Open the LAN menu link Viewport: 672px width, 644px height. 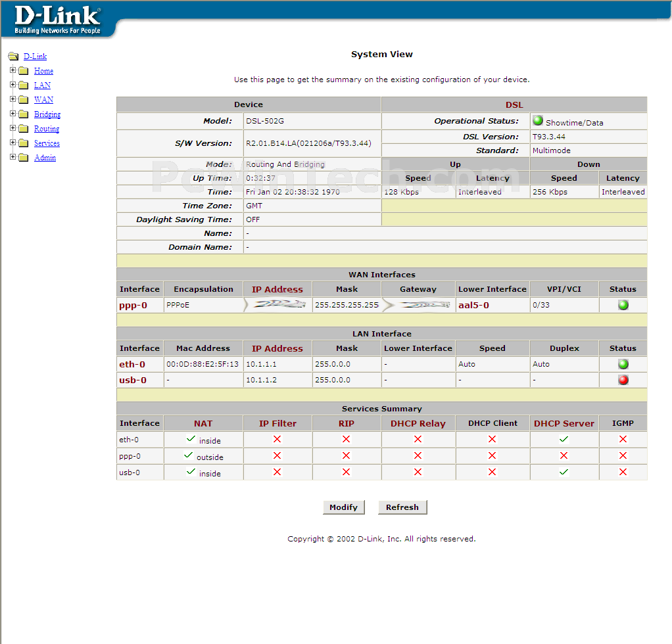tap(42, 85)
